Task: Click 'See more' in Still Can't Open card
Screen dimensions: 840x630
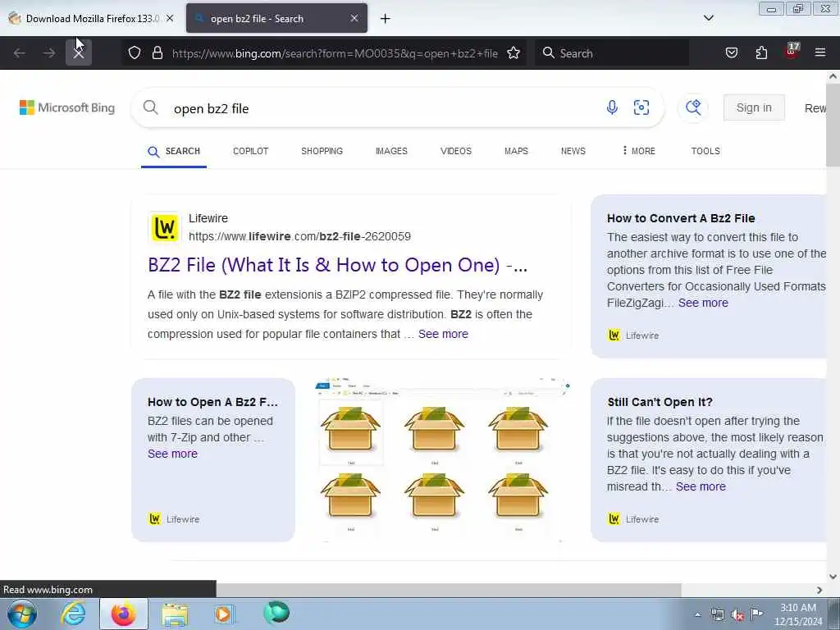Action: [x=701, y=486]
